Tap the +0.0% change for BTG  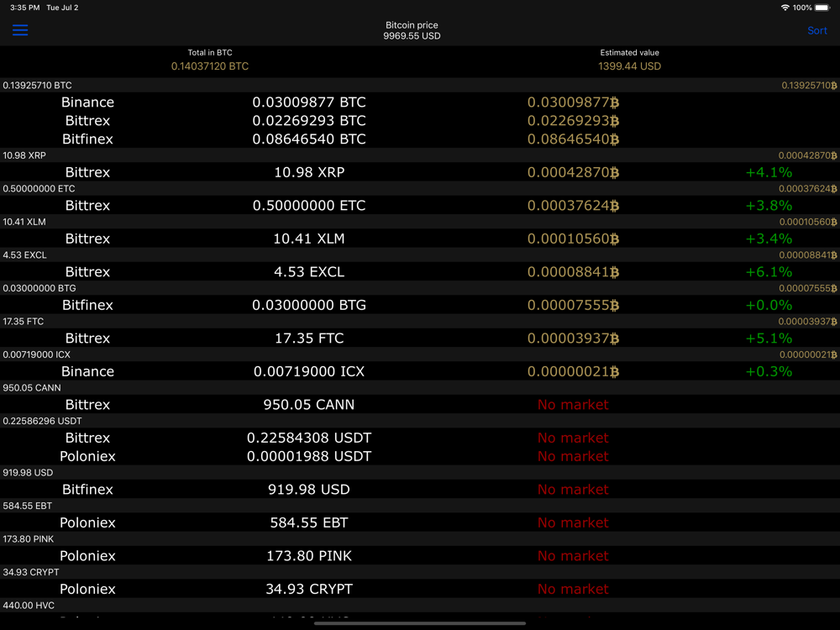769,305
